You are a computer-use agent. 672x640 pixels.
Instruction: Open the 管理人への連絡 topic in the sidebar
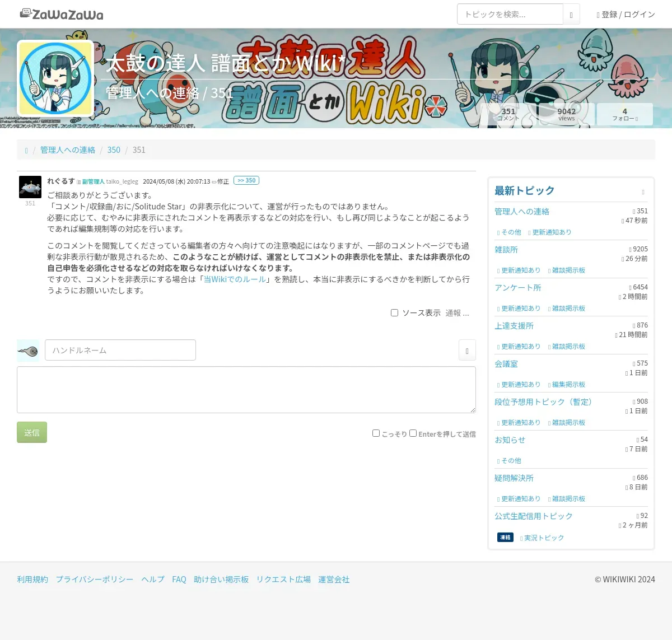522,212
